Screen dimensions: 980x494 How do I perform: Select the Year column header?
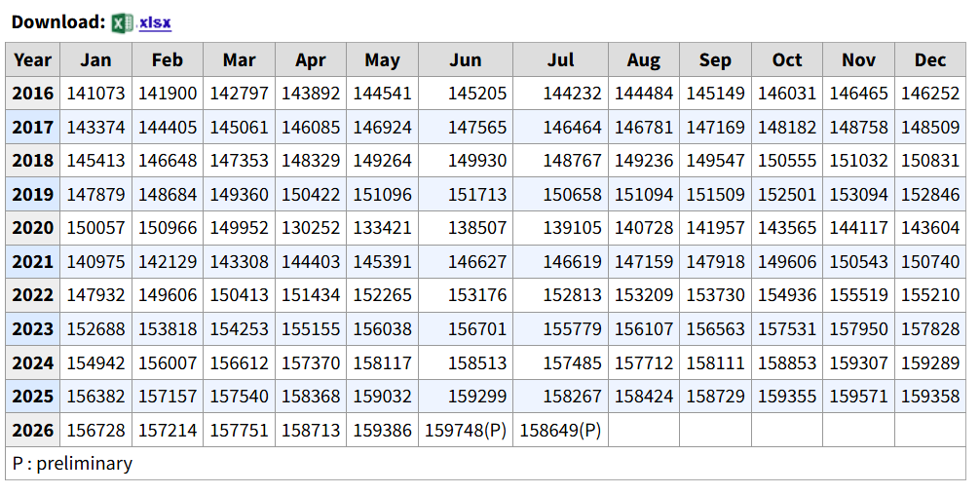pos(32,60)
